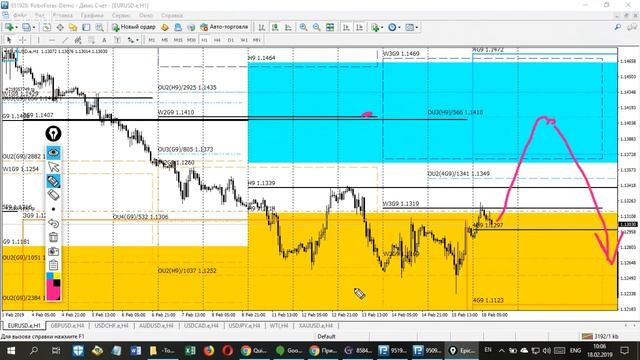
Task: Select the cursor arrow tool in toolbar
Action: tap(9, 40)
